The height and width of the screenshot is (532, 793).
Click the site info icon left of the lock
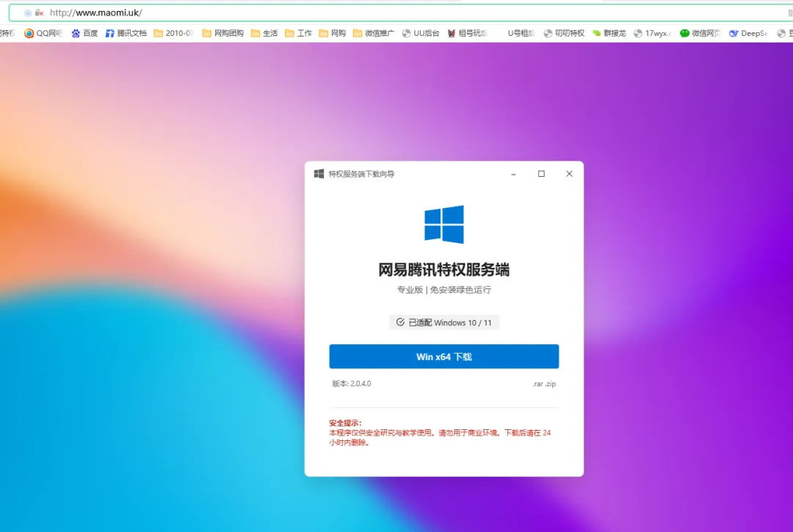pos(27,12)
